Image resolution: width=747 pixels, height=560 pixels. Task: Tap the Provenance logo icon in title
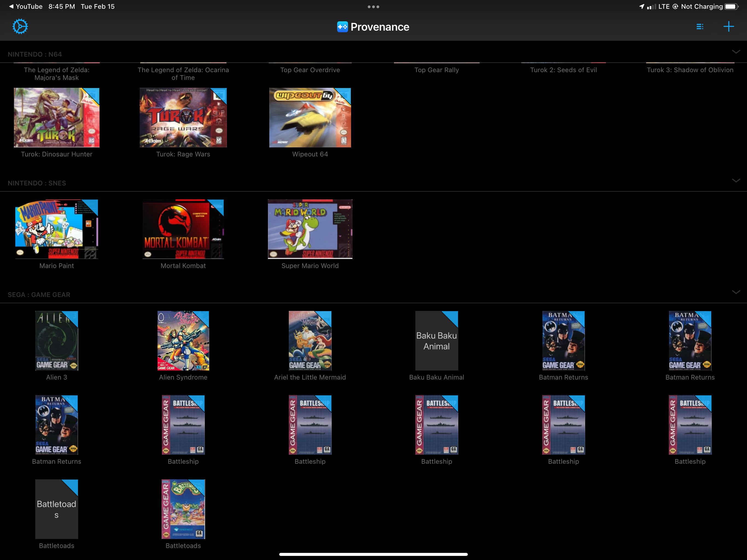click(342, 27)
